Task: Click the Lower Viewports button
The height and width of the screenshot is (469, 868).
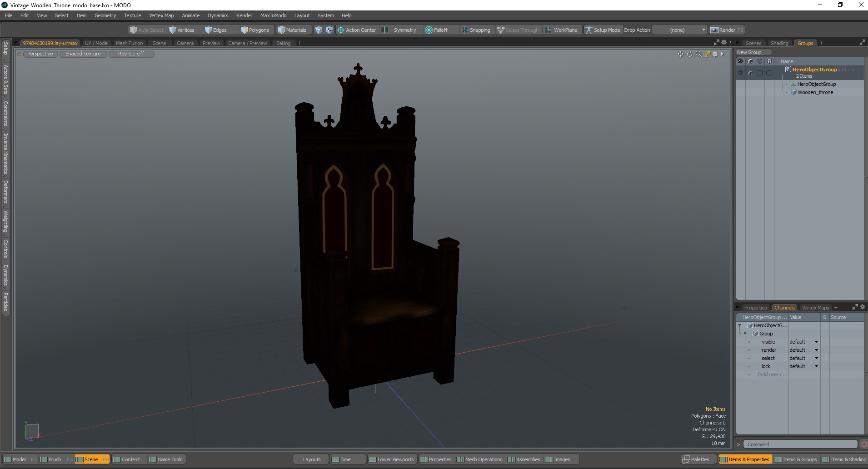Action: point(391,459)
